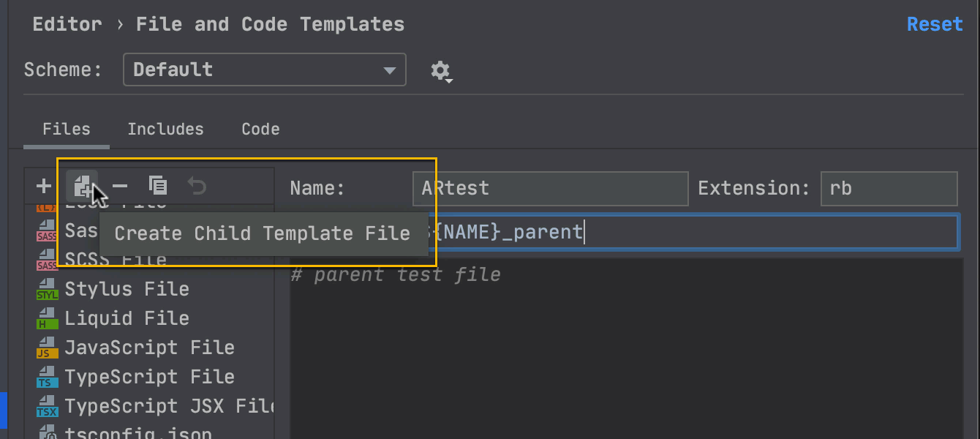
Task: Open the Scheme Default dropdown
Action: pos(265,70)
